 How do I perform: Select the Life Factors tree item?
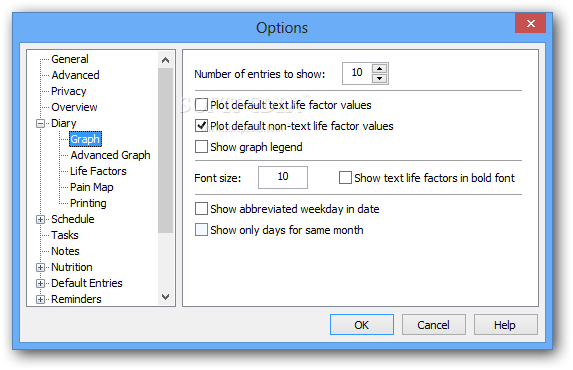click(98, 171)
